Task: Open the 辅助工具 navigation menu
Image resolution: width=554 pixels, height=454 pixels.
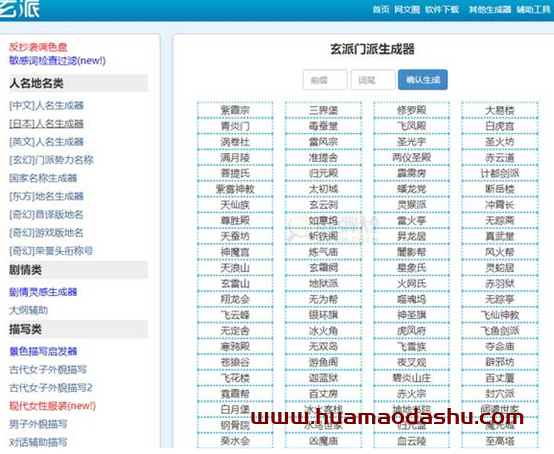Action: coord(534,10)
